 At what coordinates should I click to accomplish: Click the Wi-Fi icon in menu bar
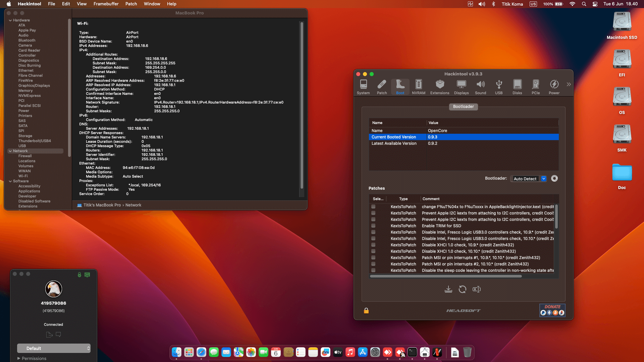(572, 4)
